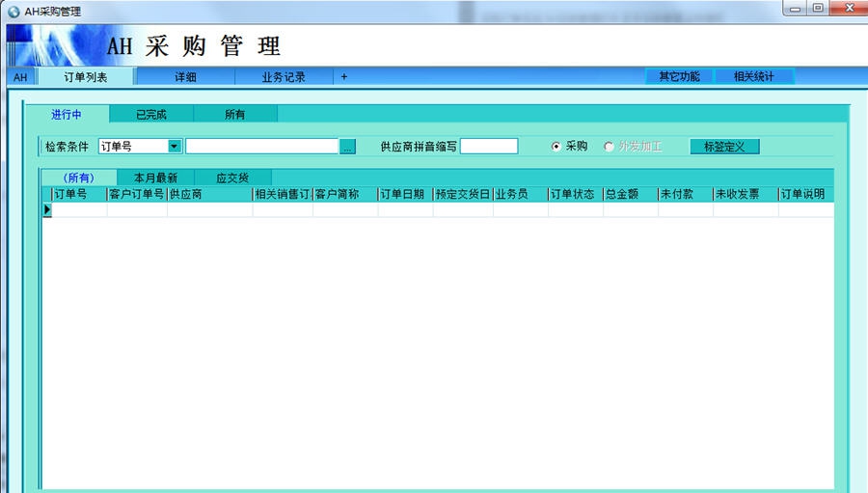
Task: Click the 相关销售订 column header
Action: [x=283, y=195]
